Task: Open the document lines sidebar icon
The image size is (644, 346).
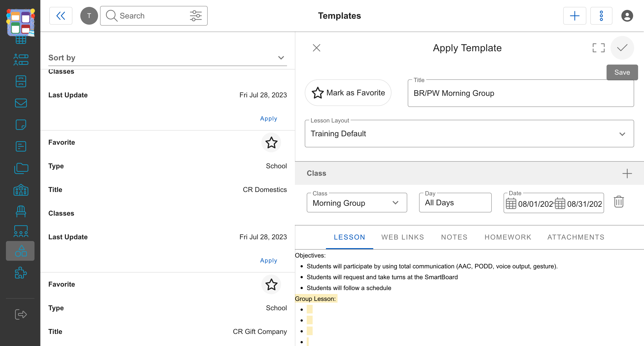Action: click(x=21, y=146)
